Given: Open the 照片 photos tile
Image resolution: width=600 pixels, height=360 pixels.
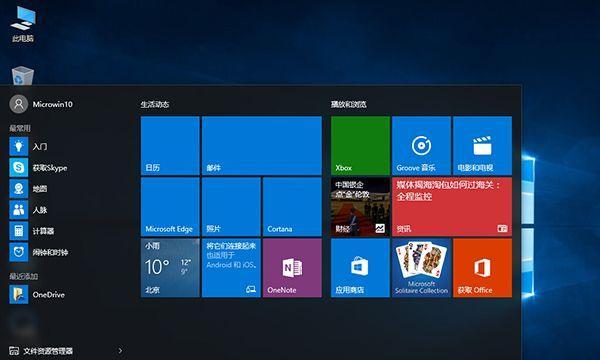Looking at the screenshot, I should (x=231, y=207).
